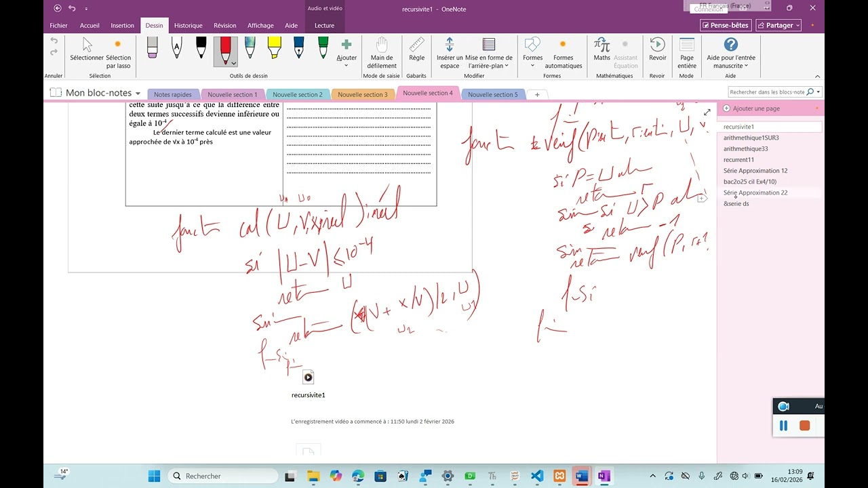Open page arithmethique1SUR3
Viewport: 868px width, 488px height.
click(x=751, y=138)
